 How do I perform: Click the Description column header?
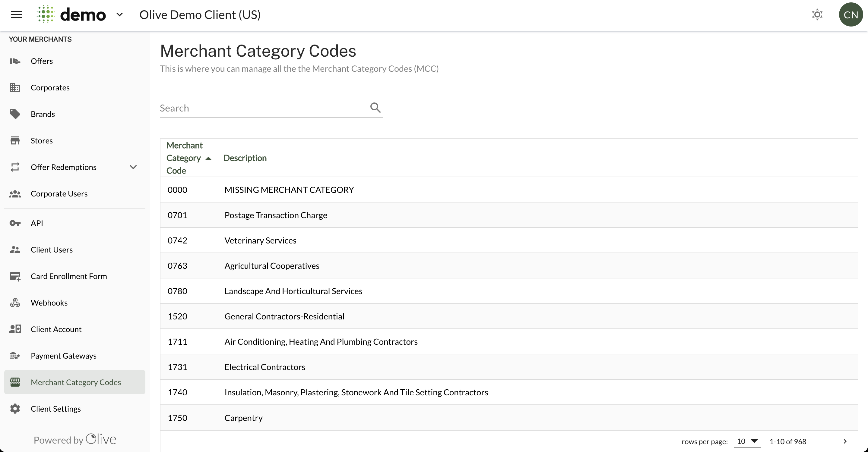click(x=245, y=158)
